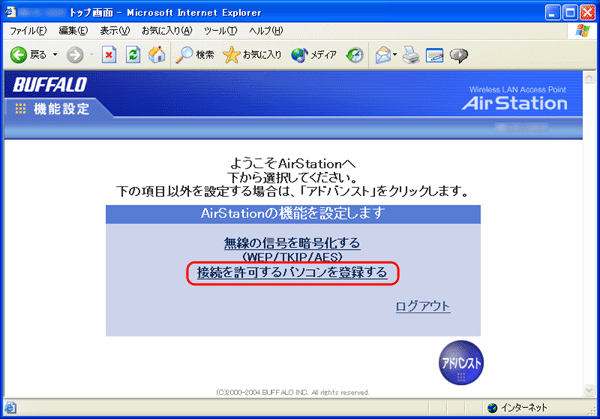Click the History clock icon
The image size is (600, 419).
pos(355,55)
